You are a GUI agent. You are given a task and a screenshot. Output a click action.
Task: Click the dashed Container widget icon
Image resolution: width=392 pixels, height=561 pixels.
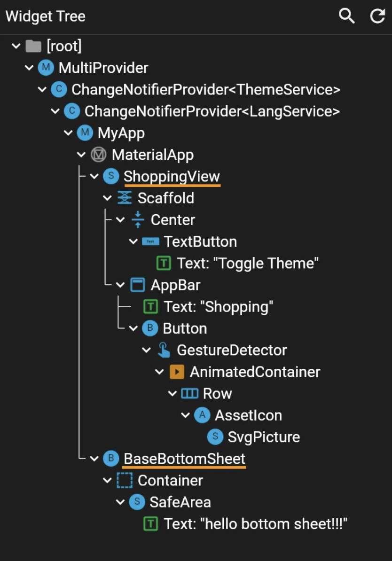point(124,481)
